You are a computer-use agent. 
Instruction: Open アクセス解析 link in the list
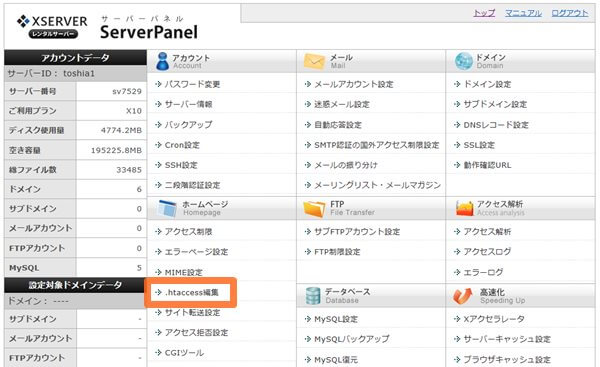point(488,232)
